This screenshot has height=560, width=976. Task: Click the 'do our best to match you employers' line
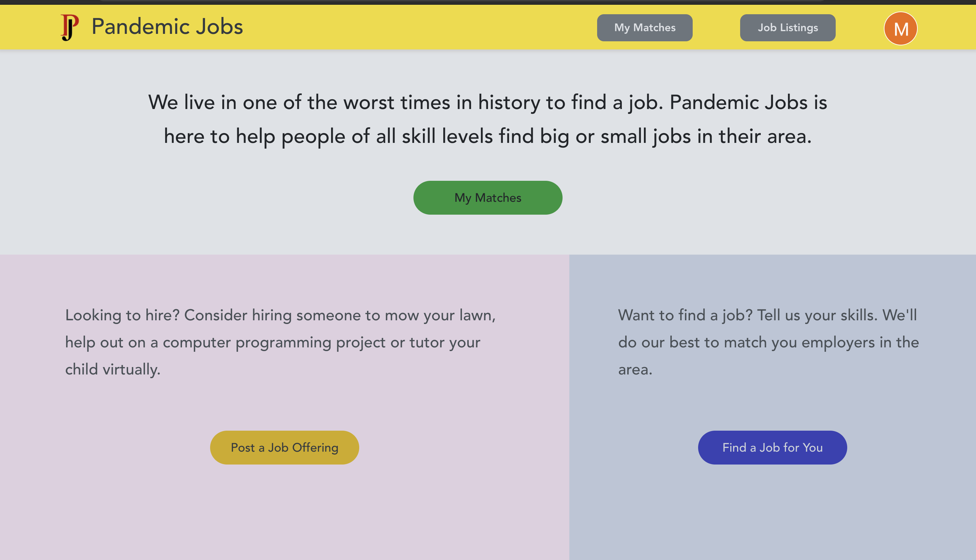[769, 342]
